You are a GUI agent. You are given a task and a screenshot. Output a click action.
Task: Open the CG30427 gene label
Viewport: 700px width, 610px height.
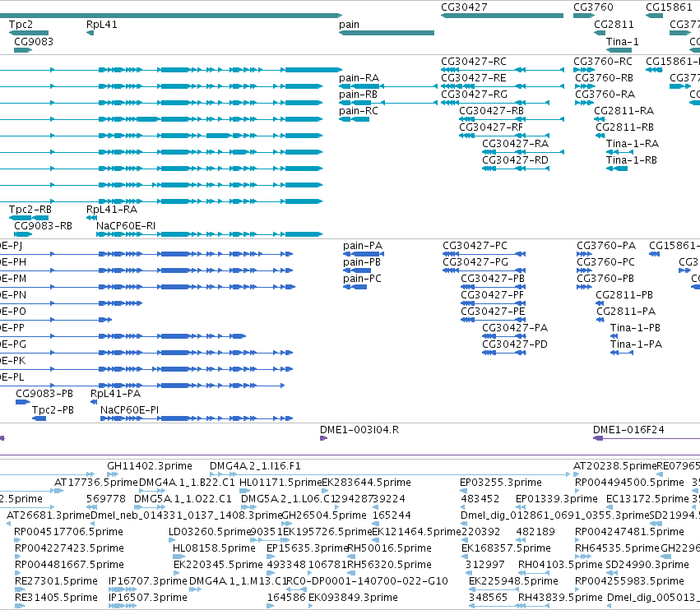click(464, 7)
